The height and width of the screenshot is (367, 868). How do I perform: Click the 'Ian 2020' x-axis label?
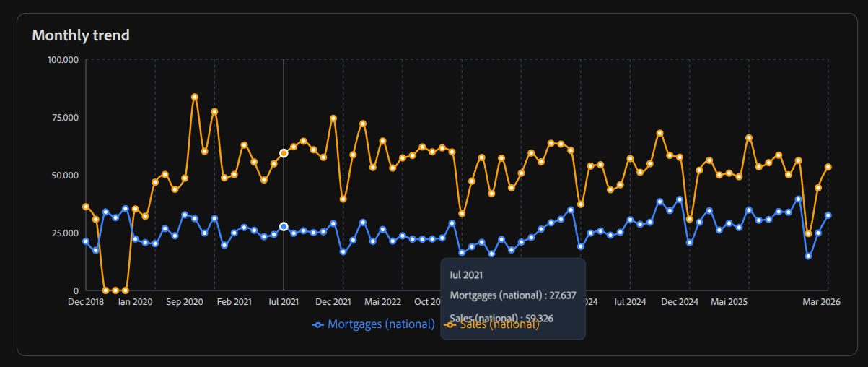point(135,302)
